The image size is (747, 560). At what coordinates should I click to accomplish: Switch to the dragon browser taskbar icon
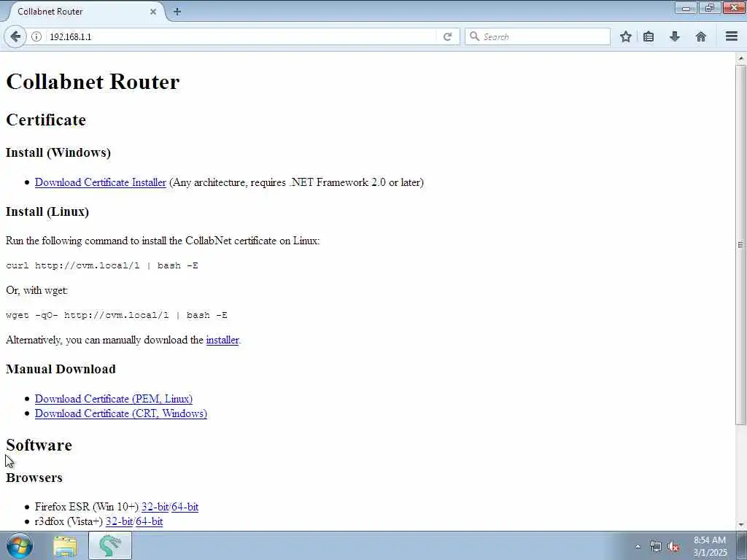pos(110,546)
